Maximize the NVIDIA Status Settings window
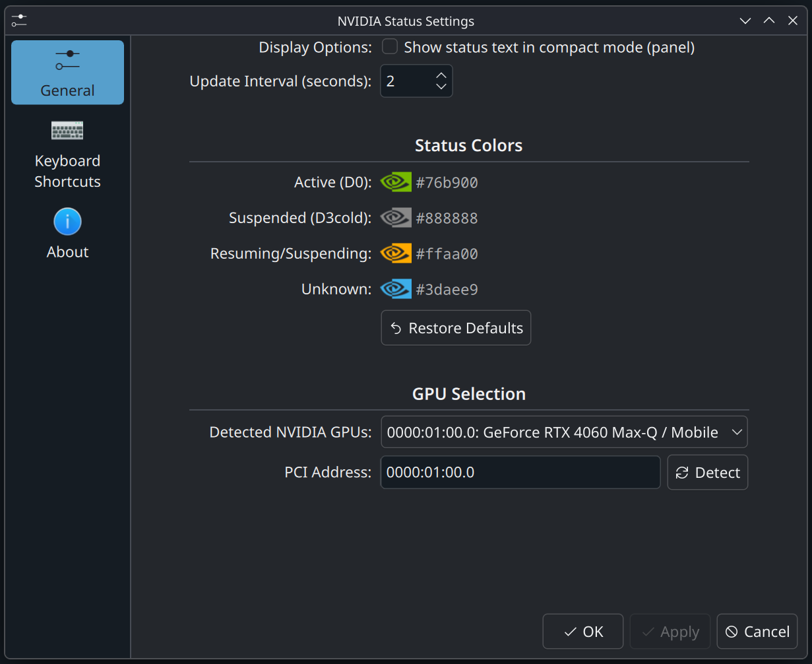Viewport: 812px width, 664px height. (769, 21)
